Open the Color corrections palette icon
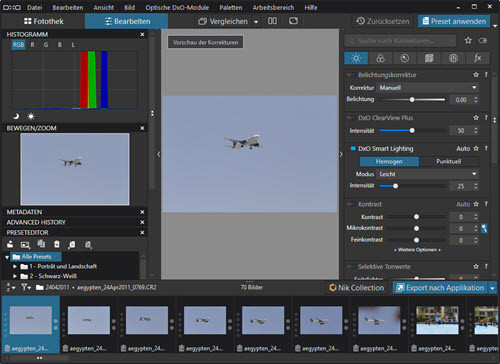Screen dimensions: 500x364 pyautogui.click(x=380, y=58)
